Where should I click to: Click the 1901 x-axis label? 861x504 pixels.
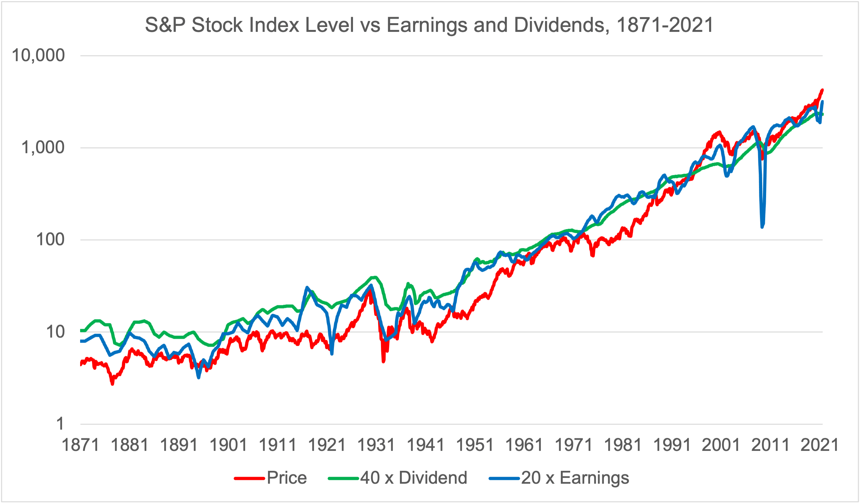click(228, 445)
